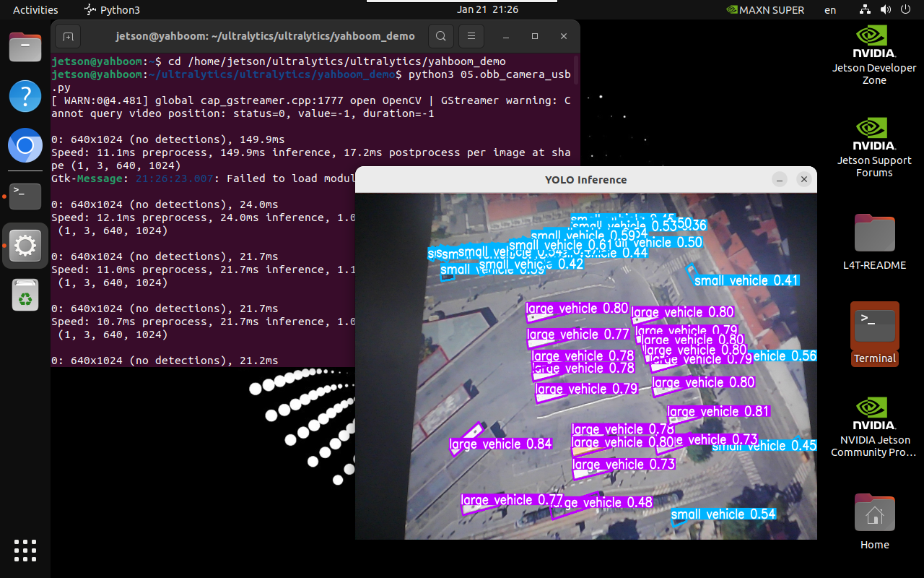Open search in the terminal header bar
924x578 pixels.
(440, 36)
